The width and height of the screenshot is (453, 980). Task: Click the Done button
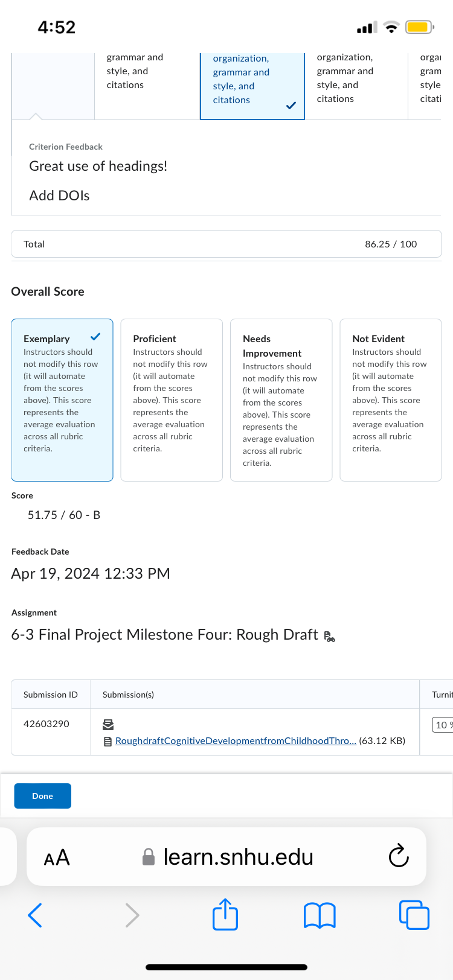42,796
